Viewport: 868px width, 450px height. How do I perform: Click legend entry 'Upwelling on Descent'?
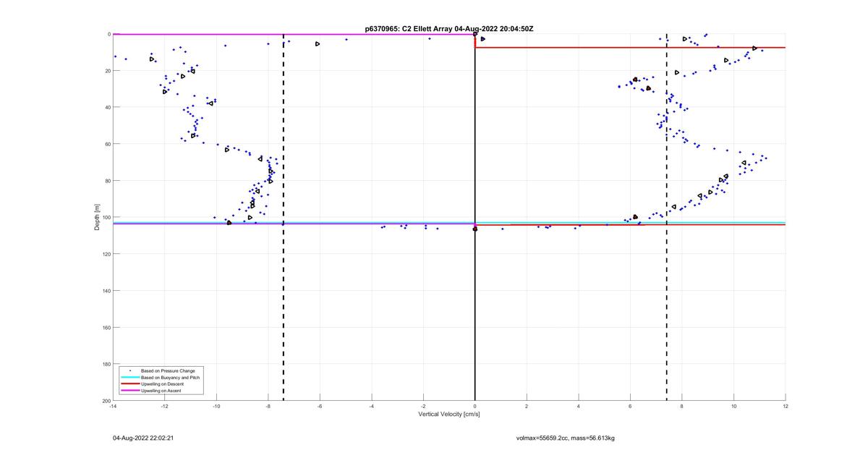point(162,383)
